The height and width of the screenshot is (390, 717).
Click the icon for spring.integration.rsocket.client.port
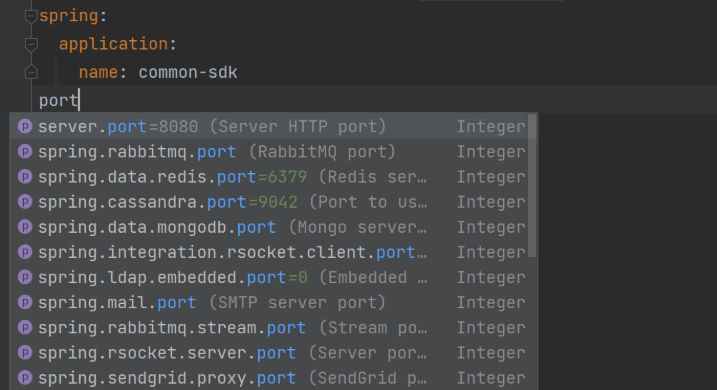tap(25, 252)
